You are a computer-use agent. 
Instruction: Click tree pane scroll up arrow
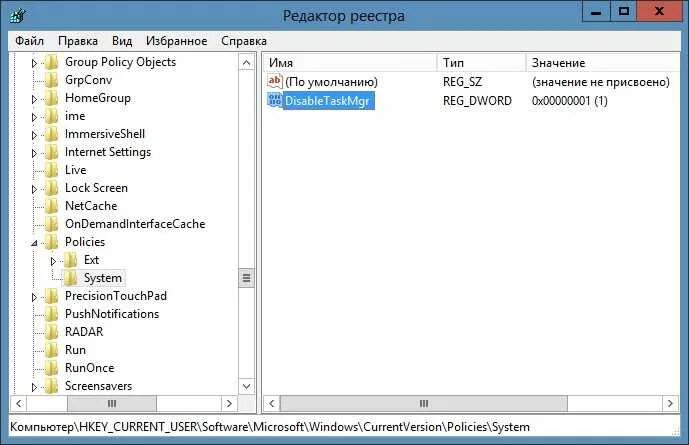pyautogui.click(x=247, y=63)
